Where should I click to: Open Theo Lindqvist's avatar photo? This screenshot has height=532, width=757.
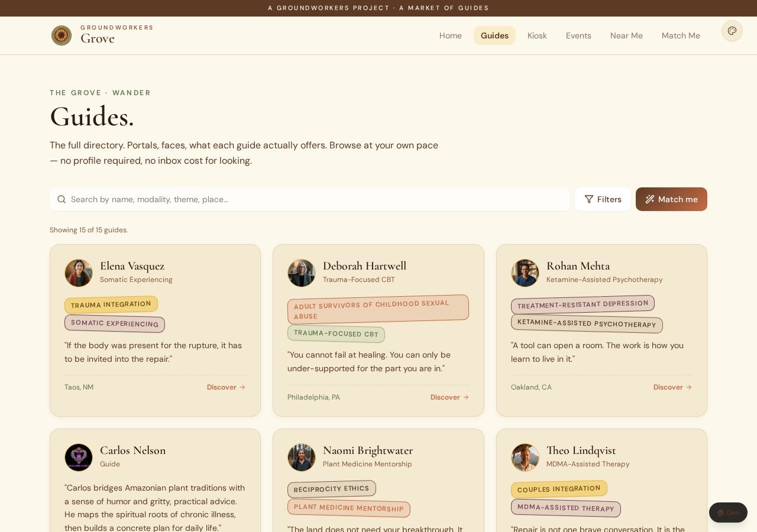[525, 458]
